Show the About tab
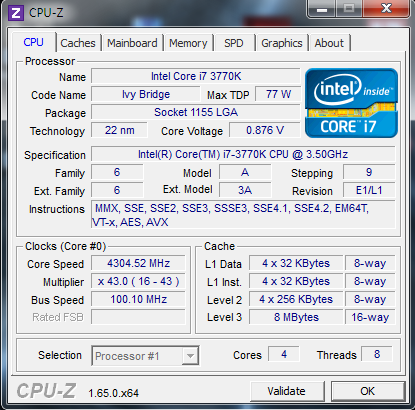This screenshot has height=410, width=415. pos(329,43)
